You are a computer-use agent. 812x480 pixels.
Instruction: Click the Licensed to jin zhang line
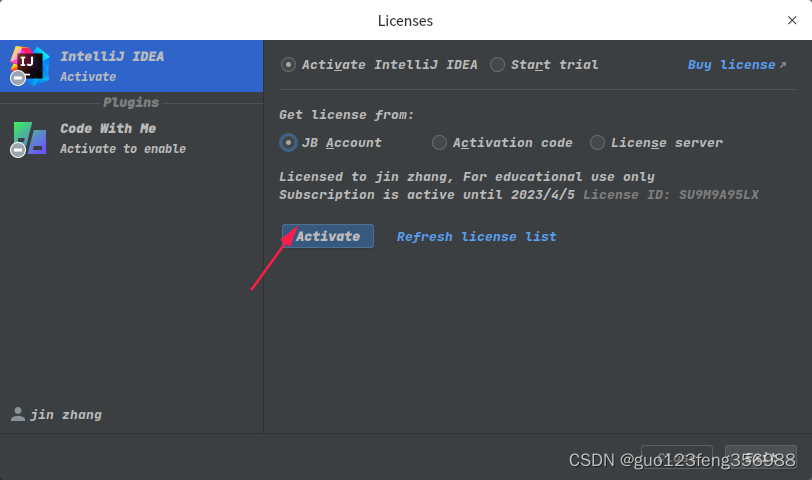467,177
